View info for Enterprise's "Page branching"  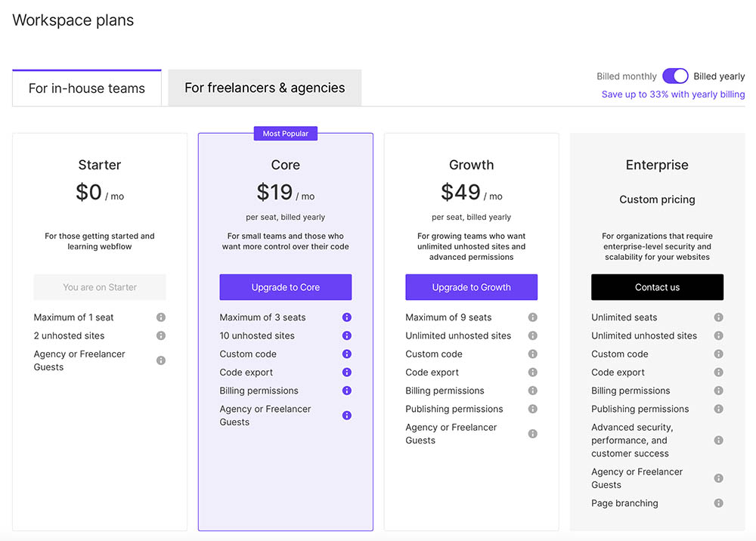pos(718,503)
